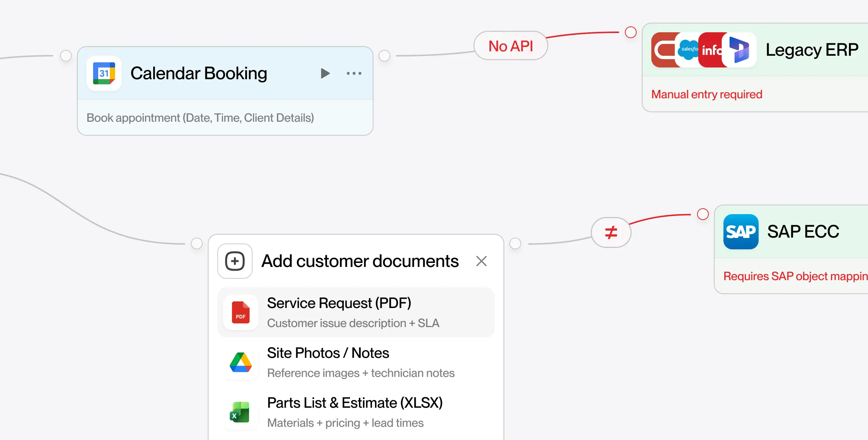Open Calendar Booking three-dot menu
The height and width of the screenshot is (440, 868).
coord(354,73)
